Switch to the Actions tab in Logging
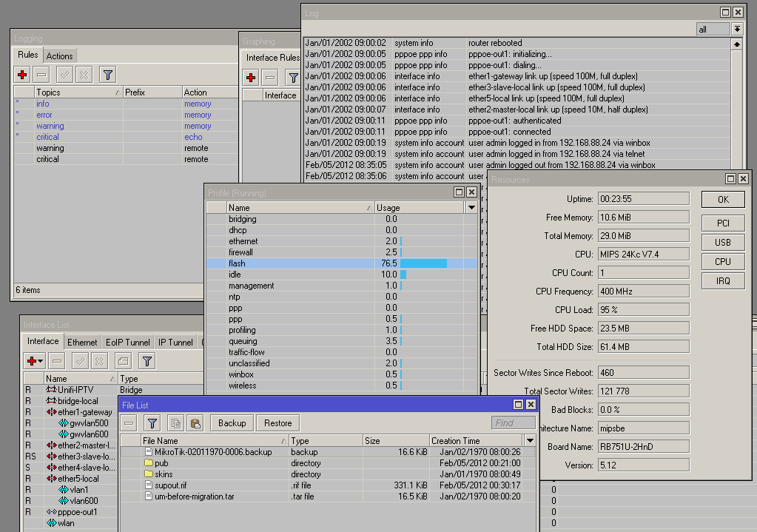Screen dimensions: 757x532 (59, 55)
